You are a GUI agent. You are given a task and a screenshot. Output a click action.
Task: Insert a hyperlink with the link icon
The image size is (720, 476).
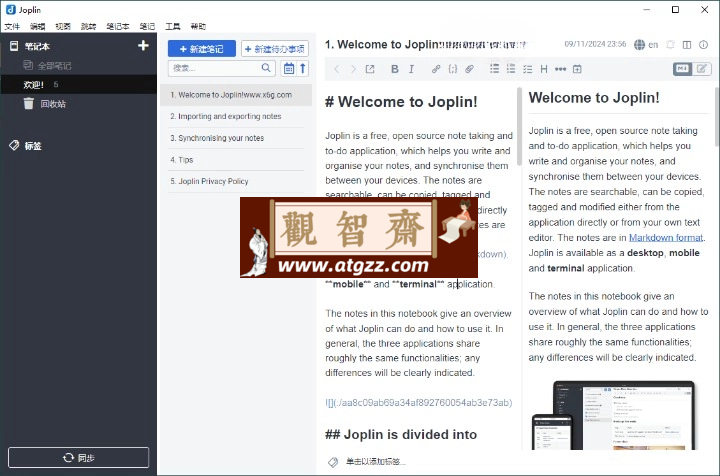click(436, 69)
